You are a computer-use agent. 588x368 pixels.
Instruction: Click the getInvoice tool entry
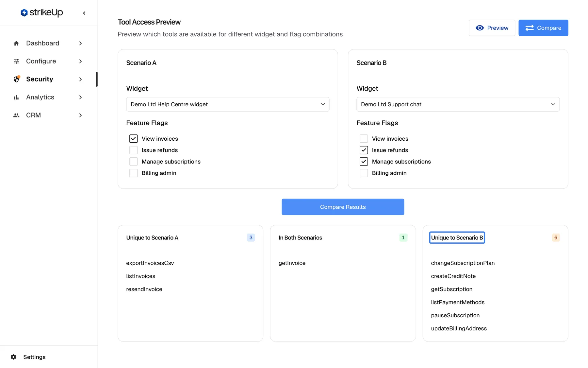tap(292, 263)
